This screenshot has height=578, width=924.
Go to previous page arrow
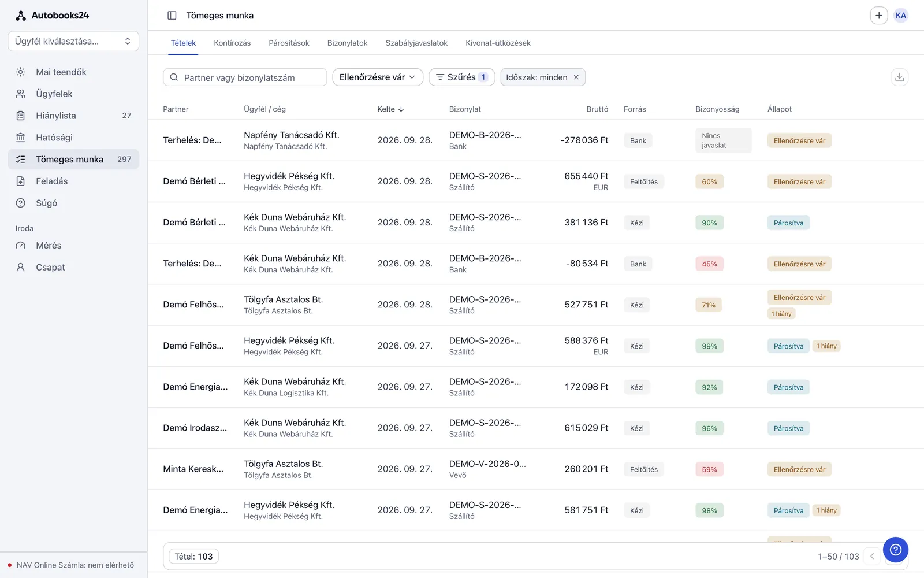[872, 556]
